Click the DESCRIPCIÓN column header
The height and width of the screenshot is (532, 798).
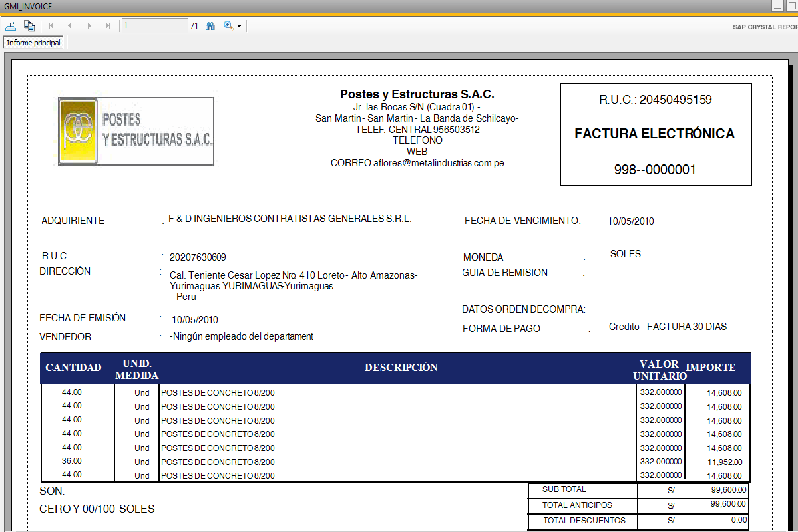[x=401, y=368]
